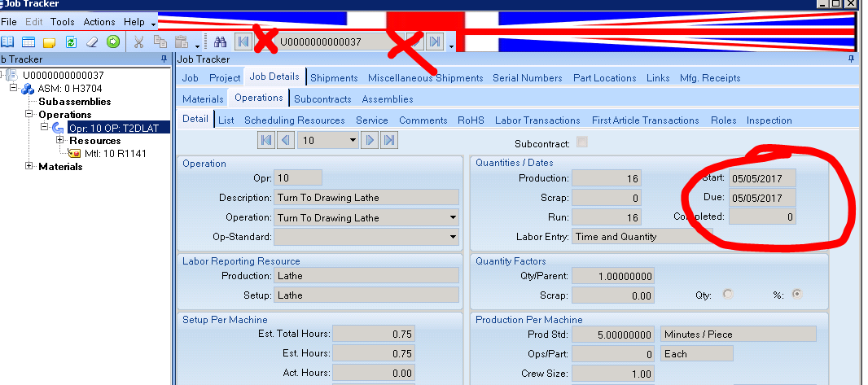The image size is (868, 385).
Task: Open the Operation combo box dropdown
Action: [454, 217]
